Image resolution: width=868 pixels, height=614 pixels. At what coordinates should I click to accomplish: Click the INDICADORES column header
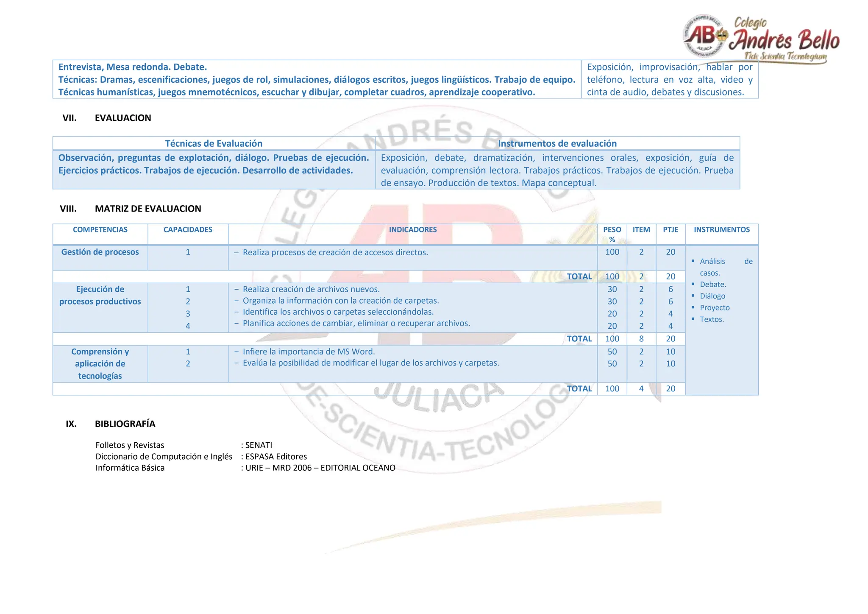(413, 229)
